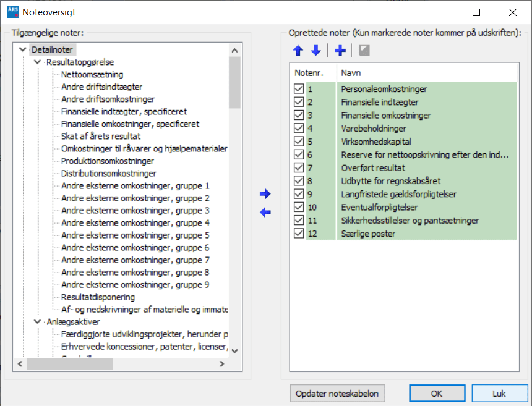The height and width of the screenshot is (406, 532).
Task: Click the gray edit note icon
Action: click(x=364, y=51)
